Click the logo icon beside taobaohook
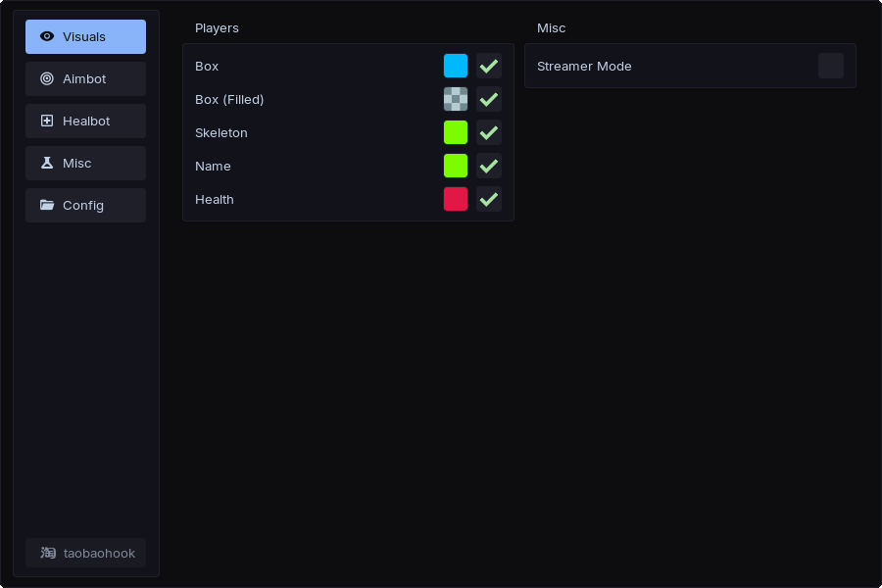Image resolution: width=882 pixels, height=588 pixels. 48,553
